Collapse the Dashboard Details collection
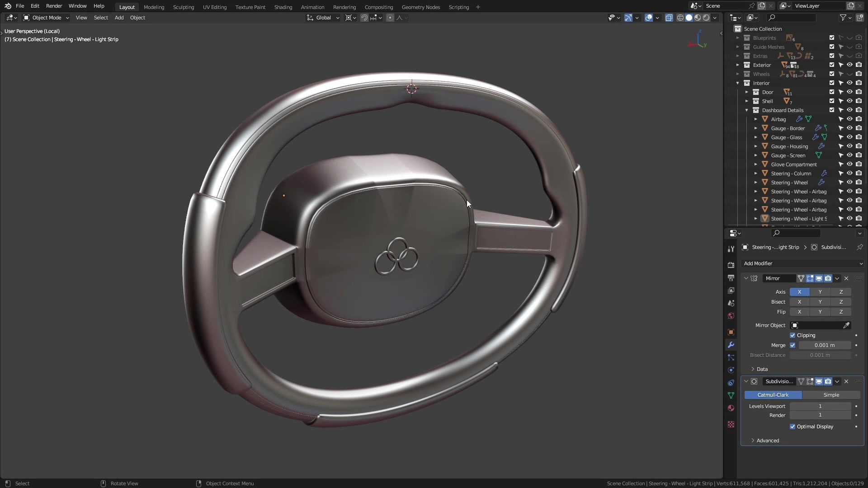The width and height of the screenshot is (868, 488). point(747,110)
